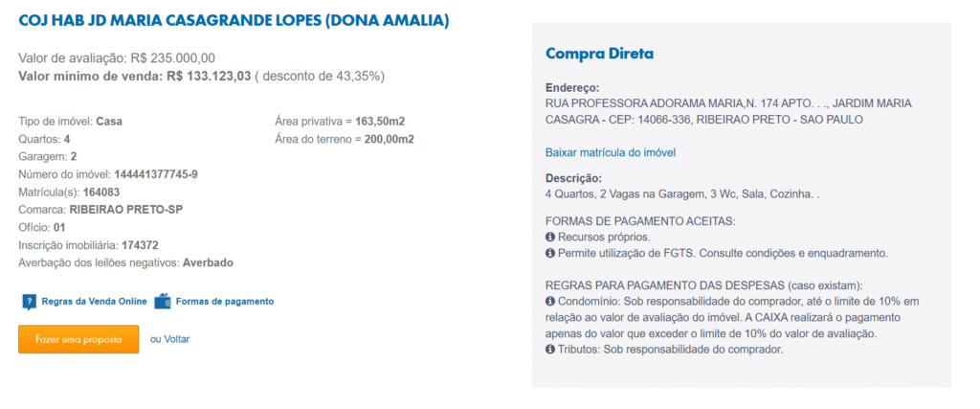Click the Compra Direta heading

[599, 54]
